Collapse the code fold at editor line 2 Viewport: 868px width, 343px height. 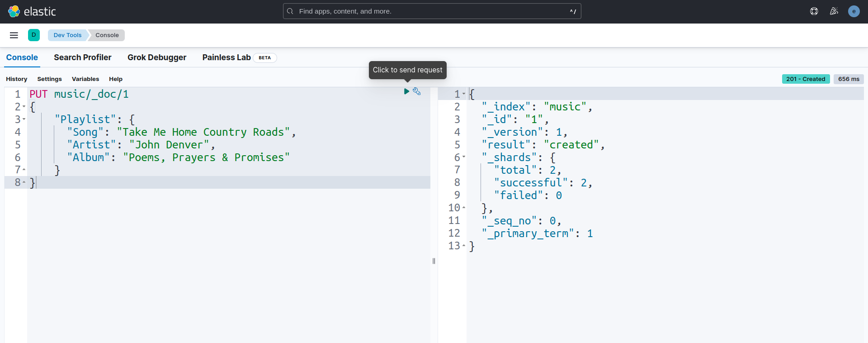24,107
